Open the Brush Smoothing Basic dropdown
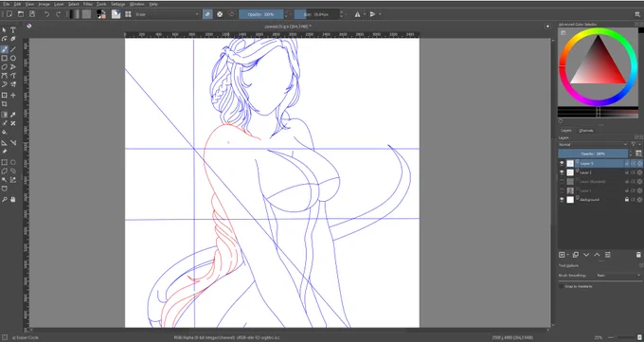This screenshot has width=644, height=342. [618, 276]
